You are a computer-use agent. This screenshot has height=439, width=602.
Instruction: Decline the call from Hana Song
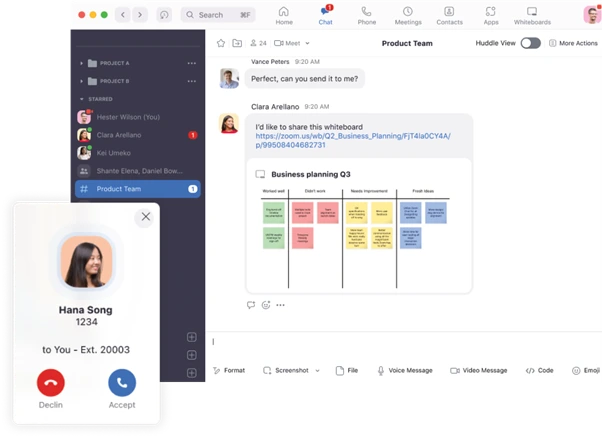pyautogui.click(x=50, y=382)
